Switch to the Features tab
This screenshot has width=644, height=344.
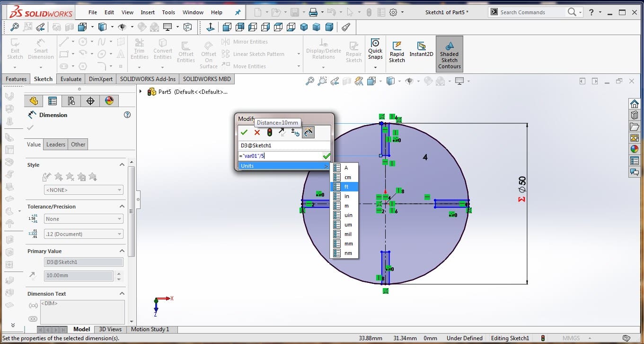[16, 79]
